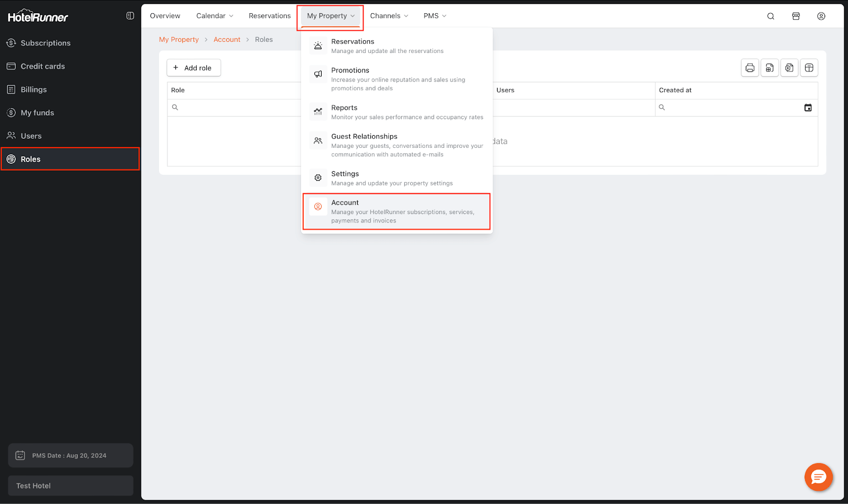Open Subscriptions in the sidebar

[45, 43]
